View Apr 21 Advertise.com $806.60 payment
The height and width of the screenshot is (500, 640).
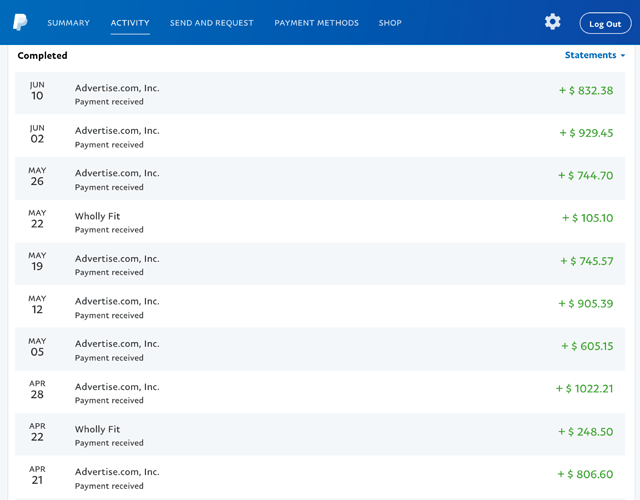320,477
